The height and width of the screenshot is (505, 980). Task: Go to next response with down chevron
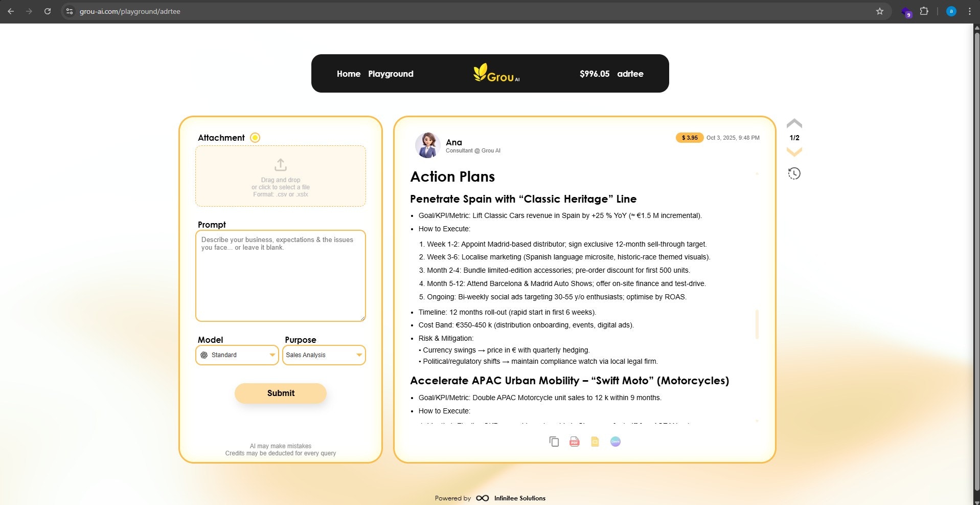point(794,151)
